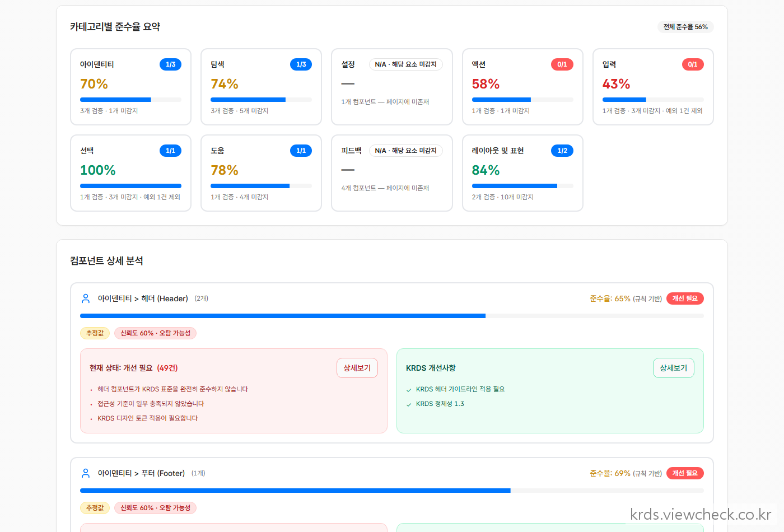
Task: Click the 아이덴티티 > 헤더 (Header) title
Action: tap(143, 298)
